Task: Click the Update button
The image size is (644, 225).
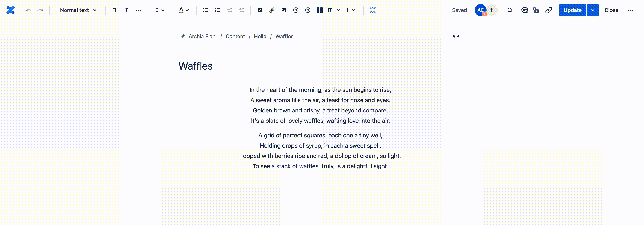Action: [572, 10]
